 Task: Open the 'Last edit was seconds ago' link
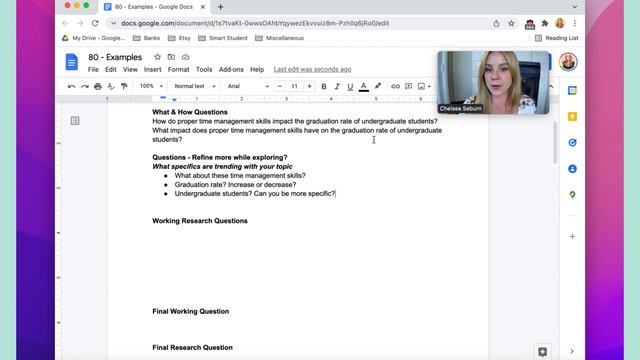(312, 69)
